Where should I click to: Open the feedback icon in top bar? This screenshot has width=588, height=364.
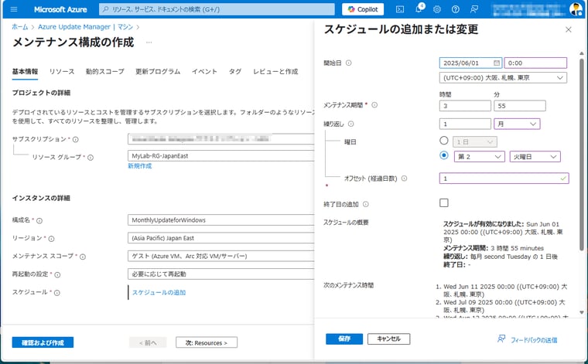coord(474,9)
